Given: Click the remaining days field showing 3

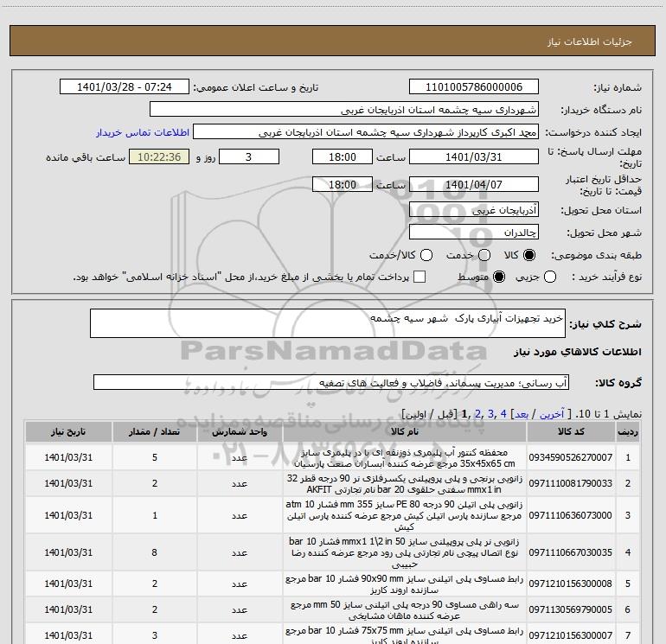Looking at the screenshot, I should tap(249, 156).
